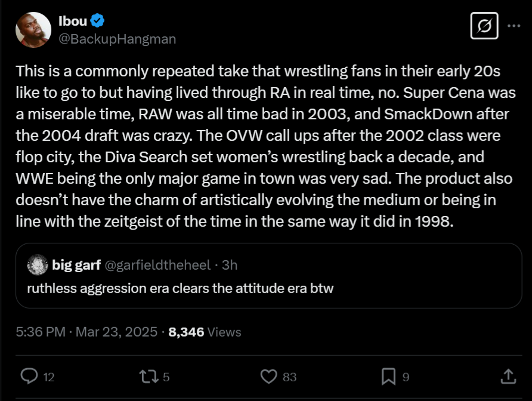The height and width of the screenshot is (401, 532).
Task: Click the Grok slash icon button
Action: pos(484,27)
